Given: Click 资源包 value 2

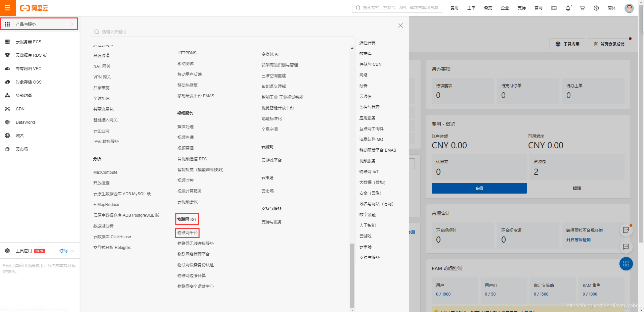Looking at the screenshot, I should [536, 172].
